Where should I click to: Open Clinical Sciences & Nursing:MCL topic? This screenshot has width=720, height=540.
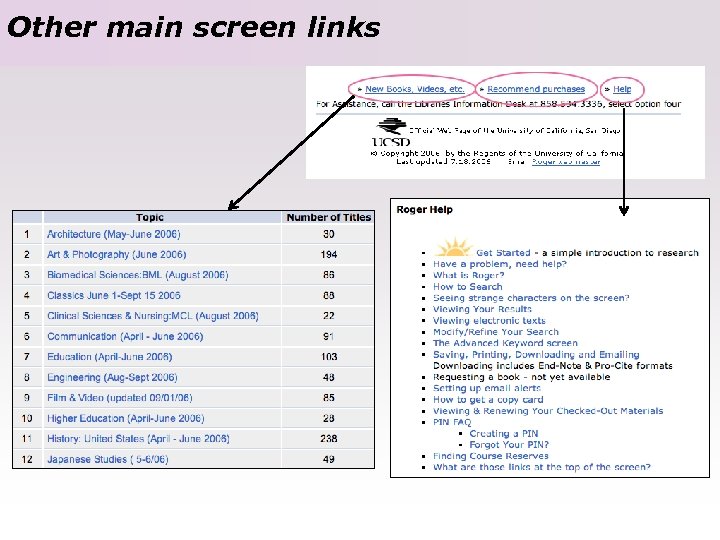[152, 316]
